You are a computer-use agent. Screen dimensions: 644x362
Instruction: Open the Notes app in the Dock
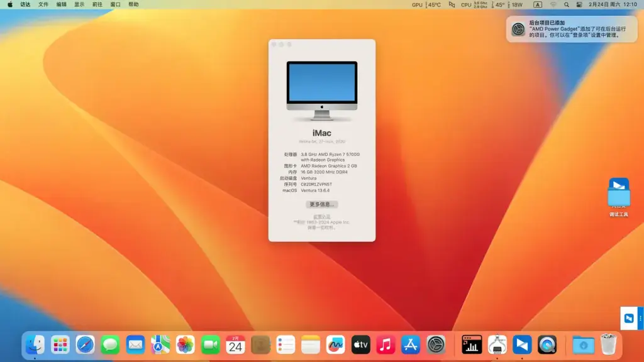[x=311, y=345]
